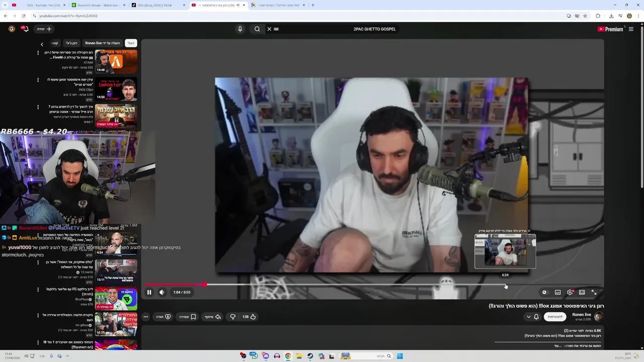This screenshot has width=644, height=362.
Task: Open the YouTube hamburger menu
Action: pos(631,29)
